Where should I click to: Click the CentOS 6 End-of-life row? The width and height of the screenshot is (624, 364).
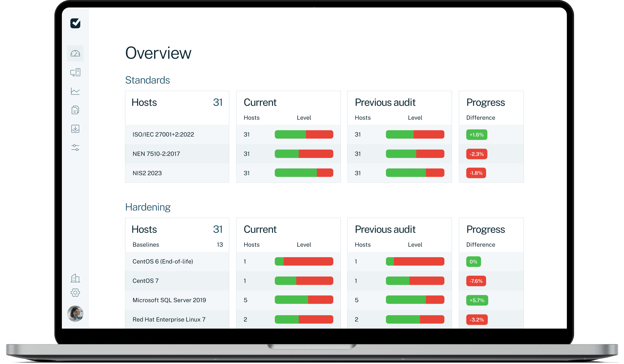[x=163, y=261]
